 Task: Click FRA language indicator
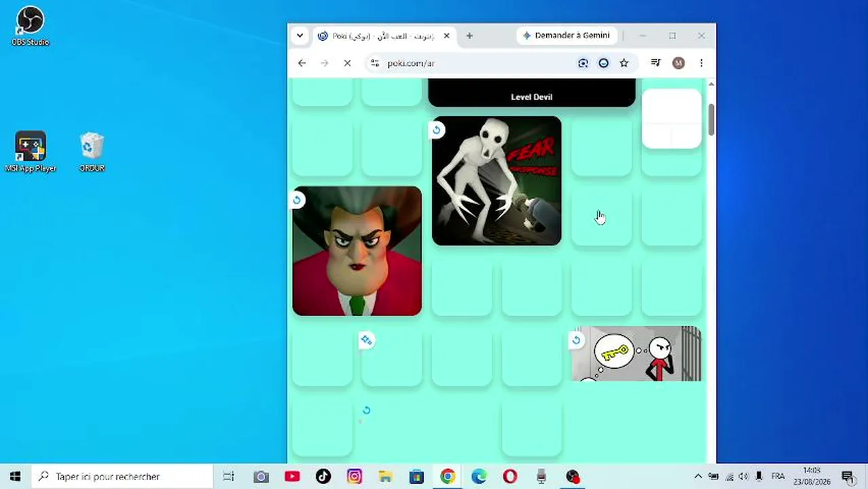778,476
